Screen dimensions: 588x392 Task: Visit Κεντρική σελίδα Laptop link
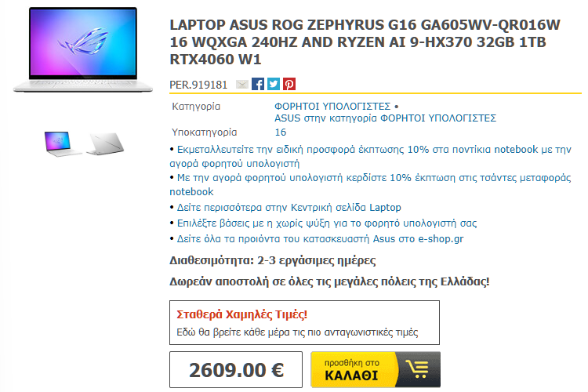point(289,208)
